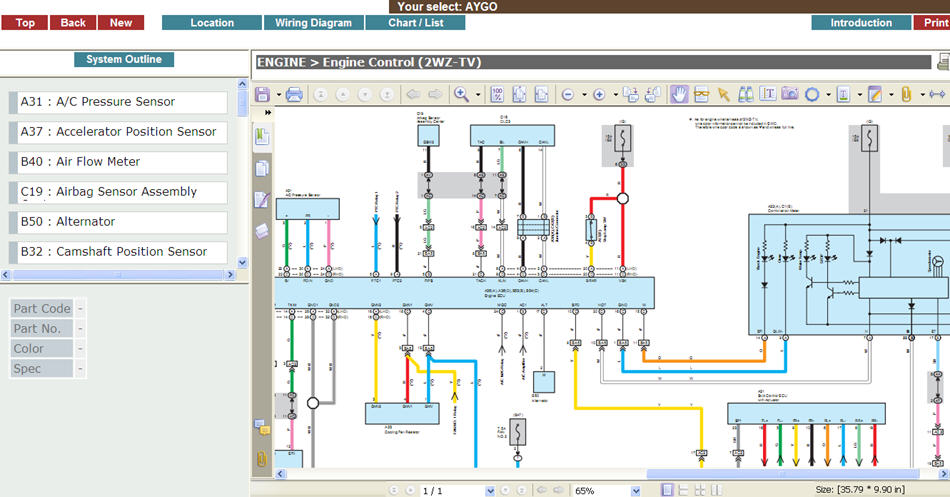Open the save options dropdown arrow
The height and width of the screenshot is (497, 950).
(x=279, y=95)
